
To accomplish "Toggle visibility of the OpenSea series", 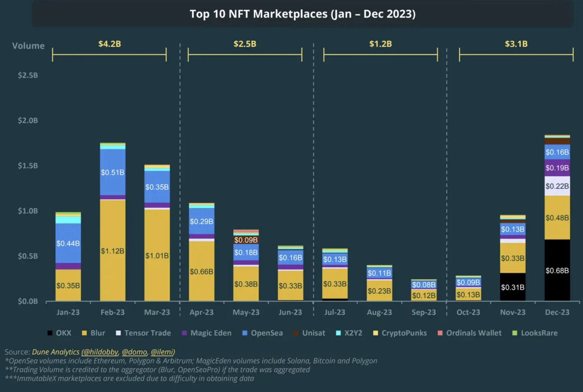I will (x=262, y=333).
